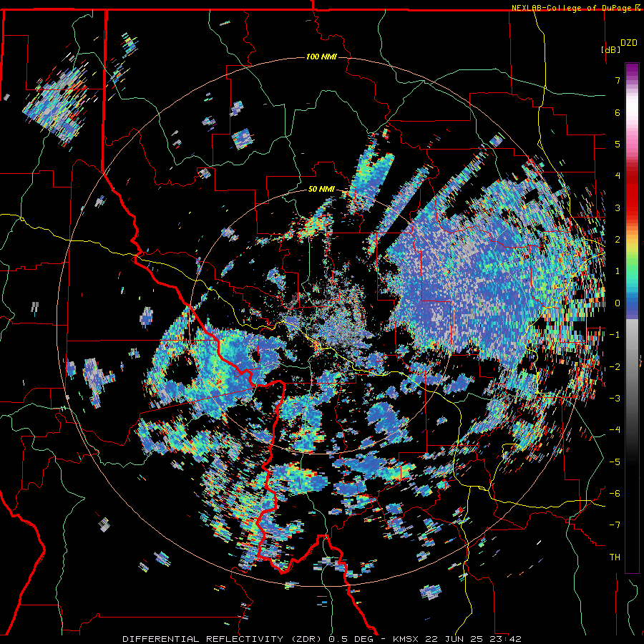Click the 23:42 time stamp
This screenshot has height=644, width=644.
coord(504,639)
